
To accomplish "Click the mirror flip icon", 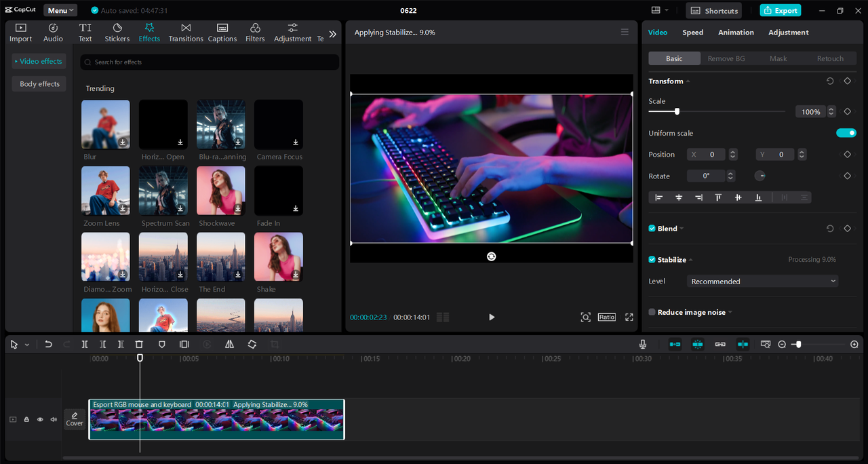I will (229, 345).
